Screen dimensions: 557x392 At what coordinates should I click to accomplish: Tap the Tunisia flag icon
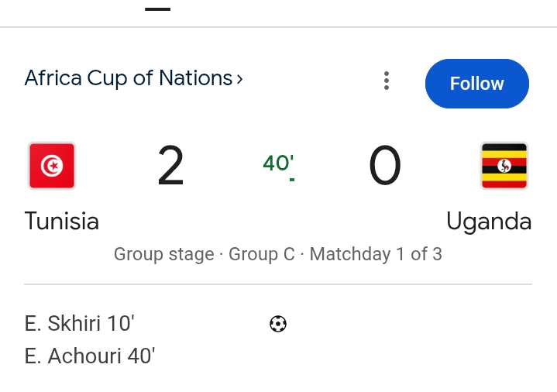tap(52, 166)
